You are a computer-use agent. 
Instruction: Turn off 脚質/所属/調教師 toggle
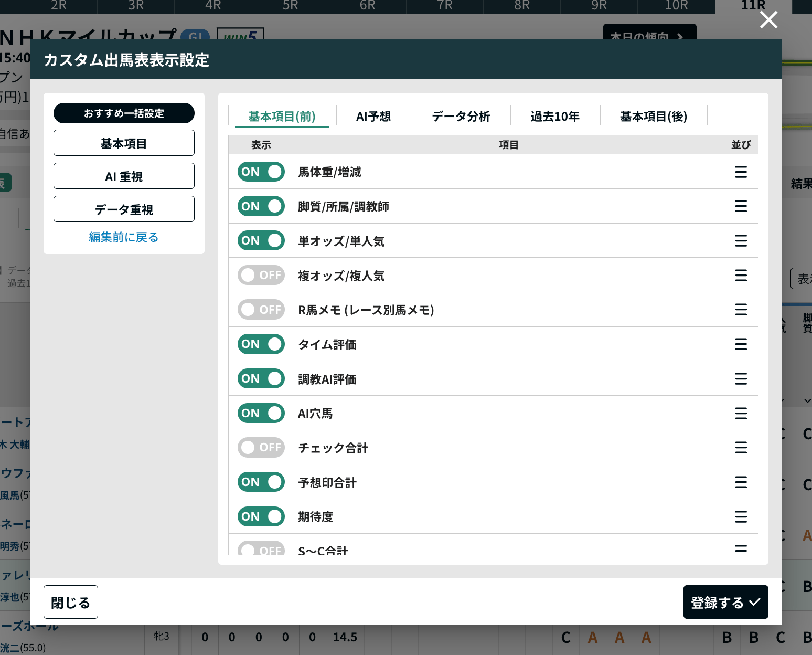(x=261, y=206)
